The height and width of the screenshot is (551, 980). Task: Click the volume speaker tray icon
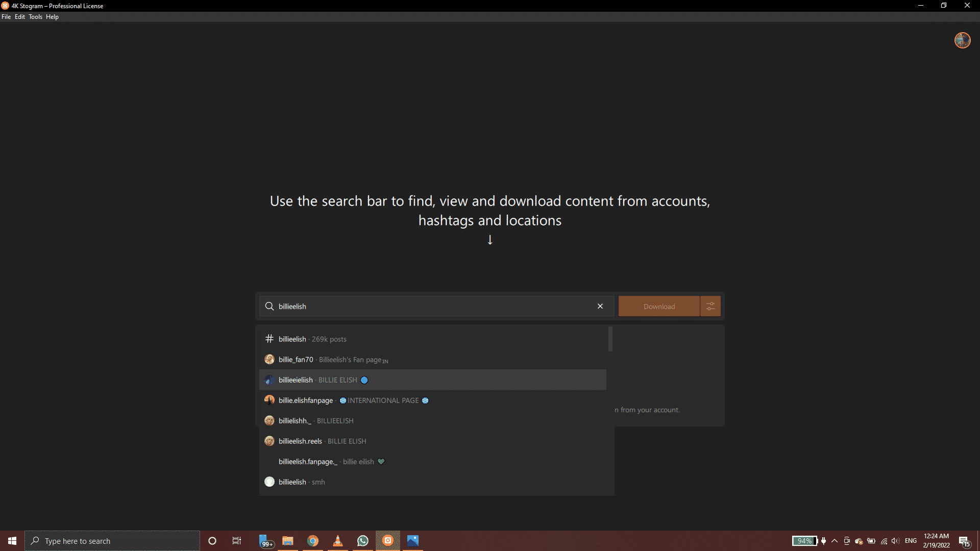896,541
